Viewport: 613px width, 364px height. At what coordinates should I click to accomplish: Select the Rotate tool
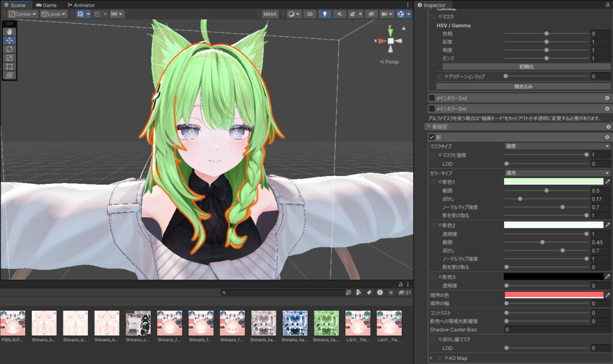tap(10, 49)
